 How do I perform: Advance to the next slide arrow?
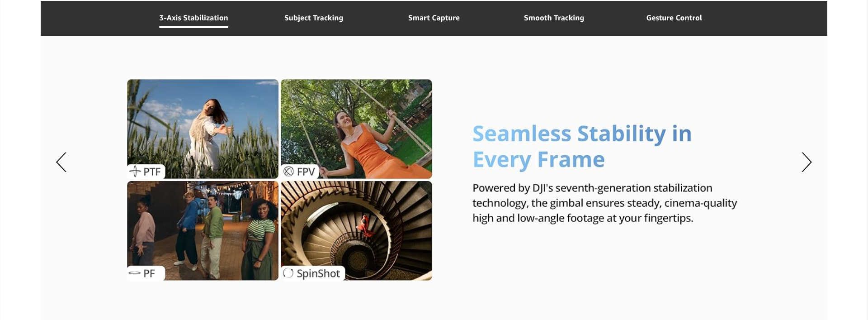pyautogui.click(x=807, y=162)
